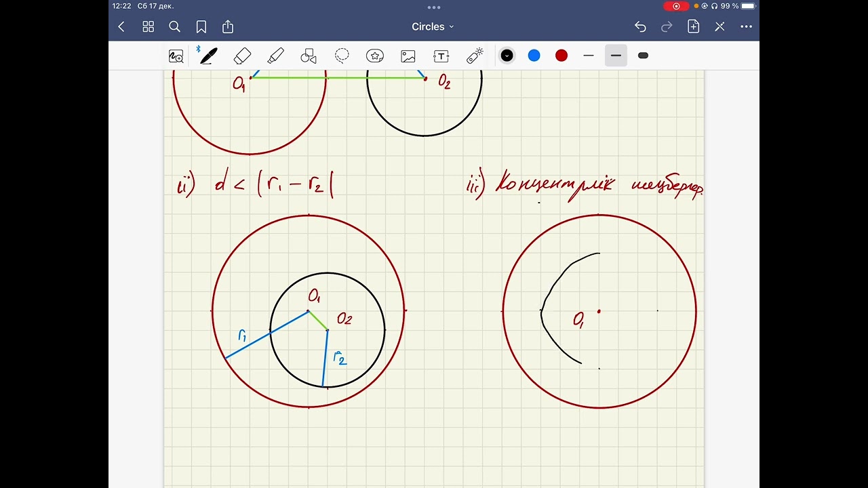Choose the red pen color
The width and height of the screenshot is (868, 488).
[561, 56]
